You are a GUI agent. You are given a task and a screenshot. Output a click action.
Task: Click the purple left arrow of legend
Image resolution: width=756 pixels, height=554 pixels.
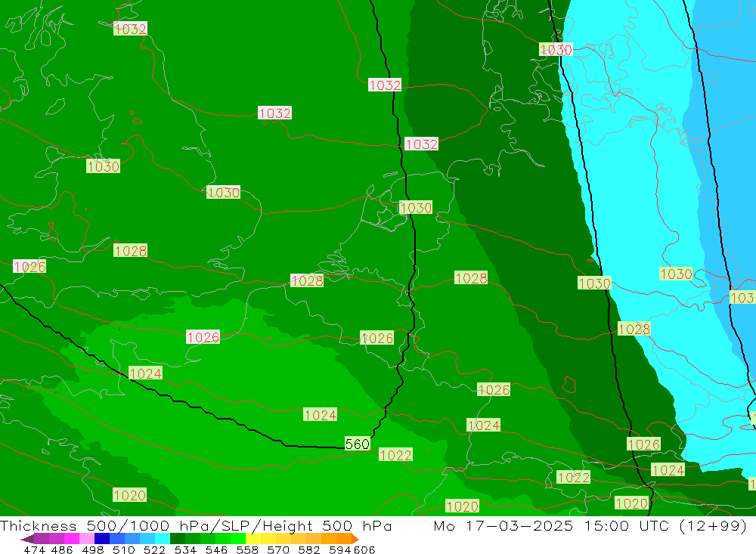27,539
